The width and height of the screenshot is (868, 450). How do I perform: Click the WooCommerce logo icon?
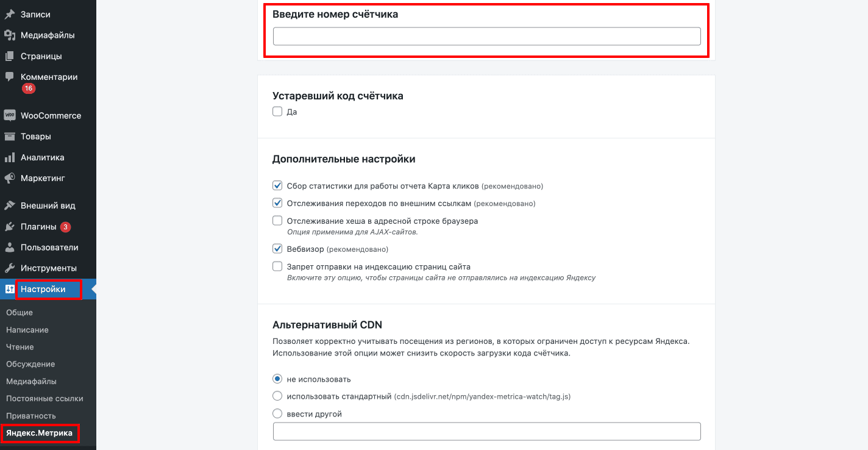pyautogui.click(x=10, y=115)
